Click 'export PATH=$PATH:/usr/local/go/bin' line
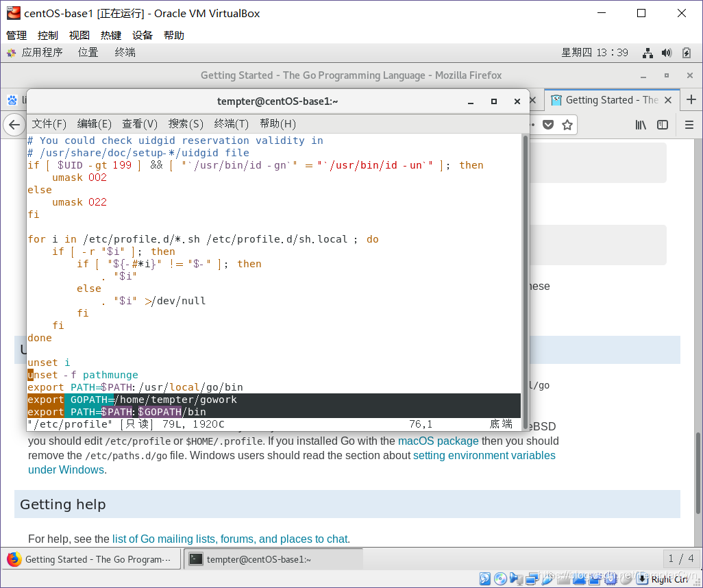 [x=135, y=387]
